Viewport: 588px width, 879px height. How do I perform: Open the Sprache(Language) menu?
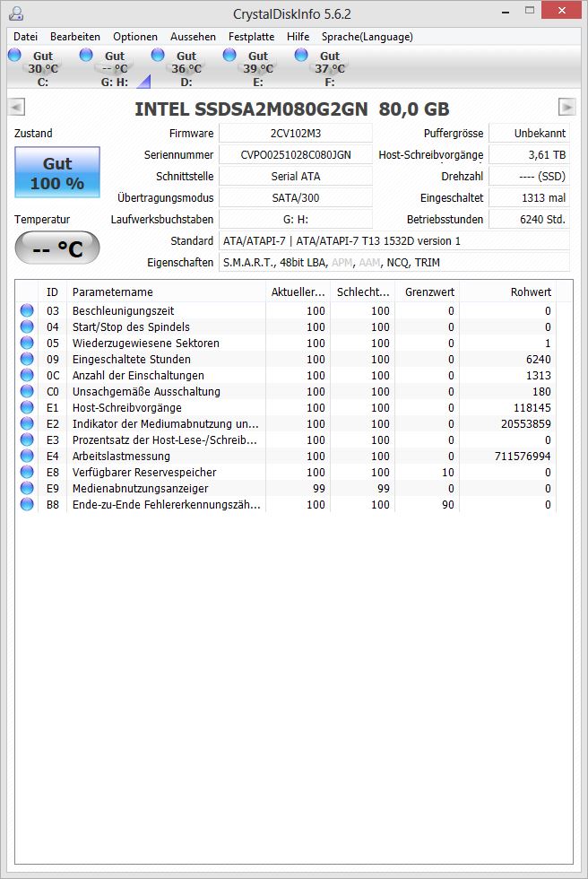click(367, 37)
